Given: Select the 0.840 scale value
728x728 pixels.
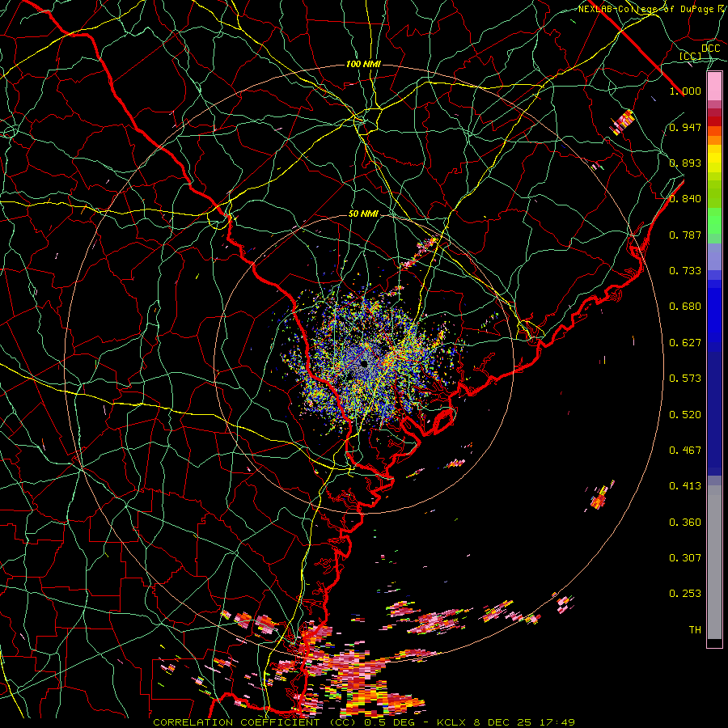Looking at the screenshot, I should point(685,199).
